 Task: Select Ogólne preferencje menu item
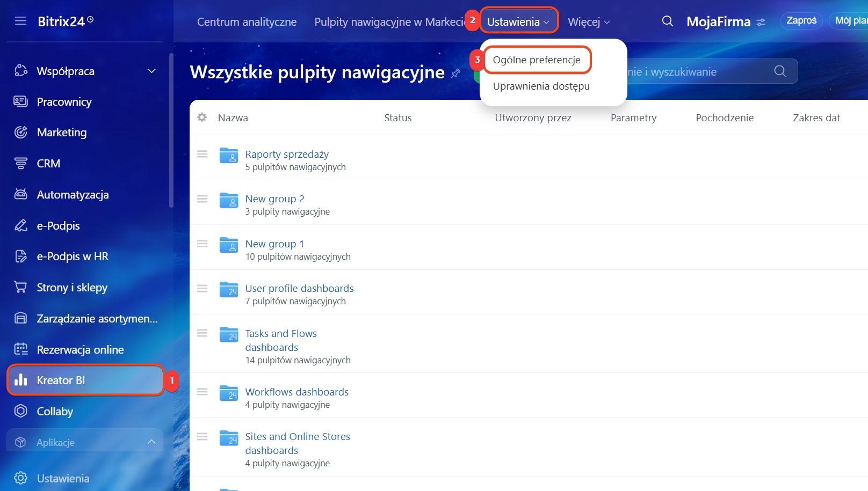[536, 60]
